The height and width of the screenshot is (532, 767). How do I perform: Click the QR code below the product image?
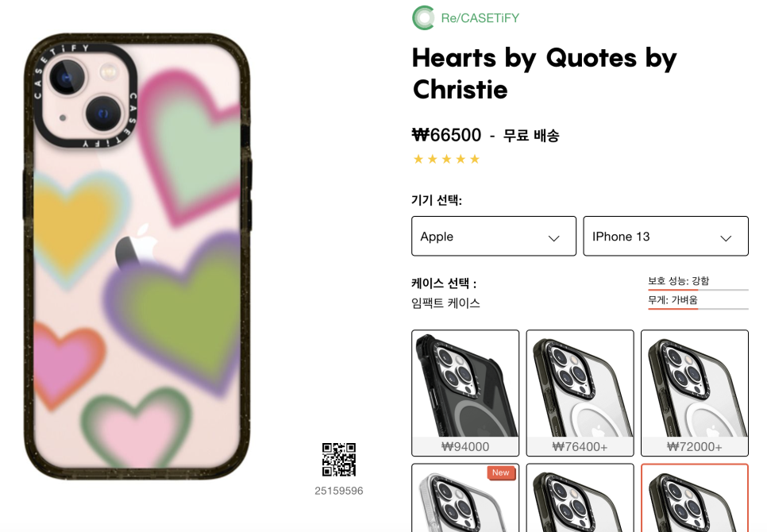pos(339,460)
